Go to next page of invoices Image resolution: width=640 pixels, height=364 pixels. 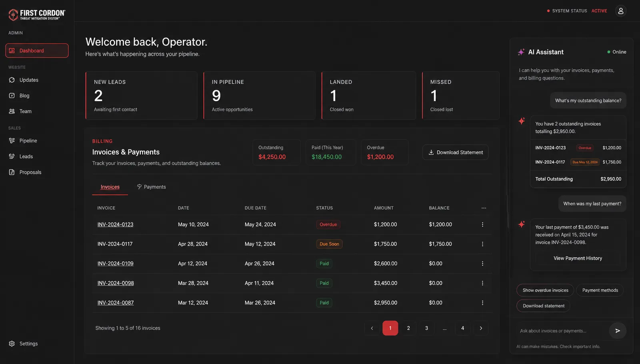pos(481,328)
